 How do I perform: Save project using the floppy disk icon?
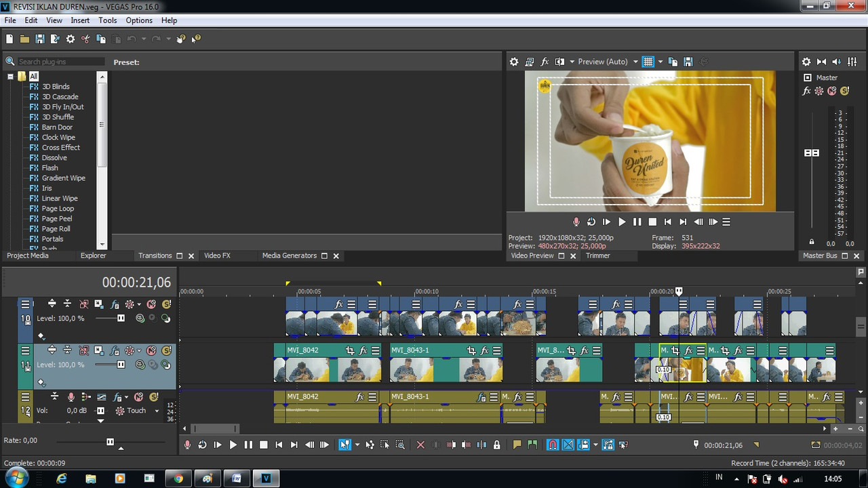pyautogui.click(x=40, y=39)
